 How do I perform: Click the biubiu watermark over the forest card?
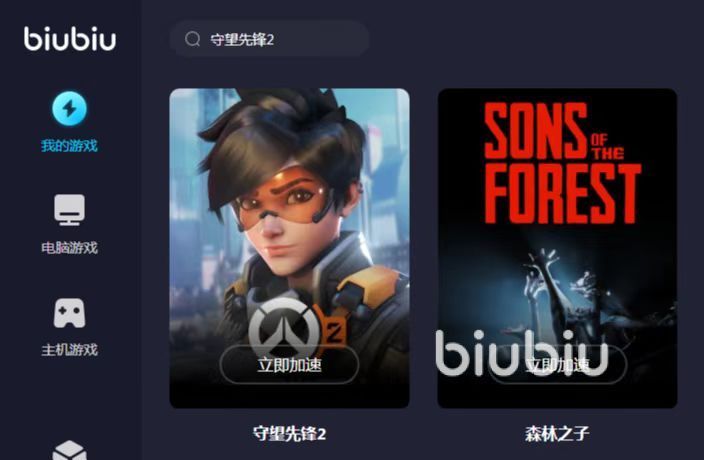pyautogui.click(x=522, y=353)
